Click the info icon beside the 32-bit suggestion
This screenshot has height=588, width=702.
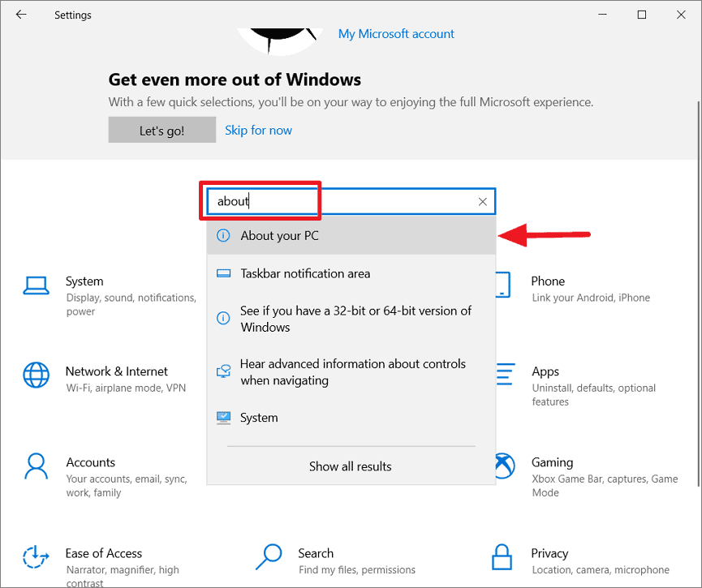coord(223,318)
